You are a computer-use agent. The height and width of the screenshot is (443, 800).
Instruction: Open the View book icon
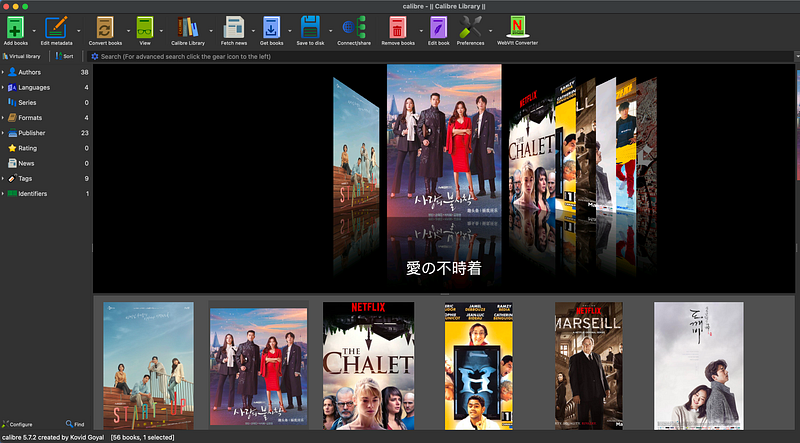click(x=145, y=27)
